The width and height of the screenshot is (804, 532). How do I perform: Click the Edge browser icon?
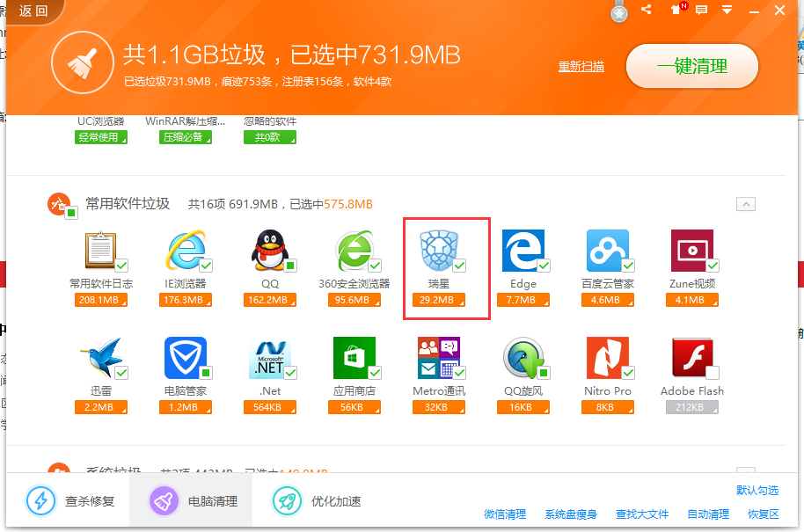[523, 250]
